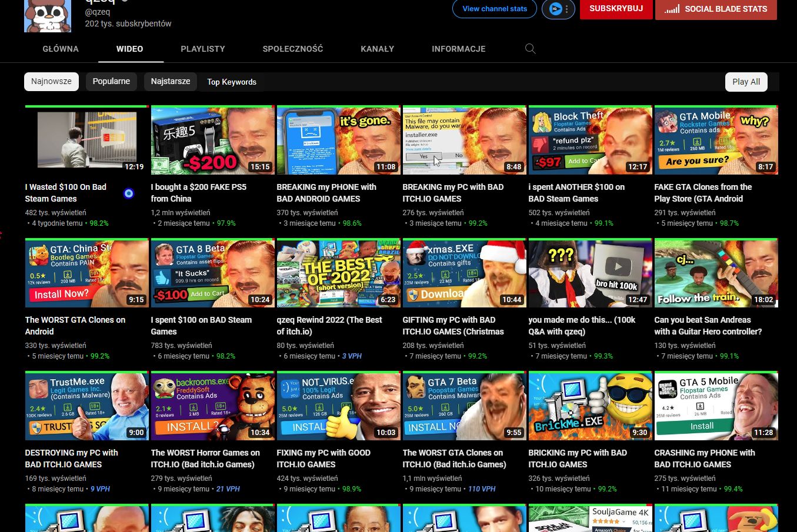Click the 12:19 duration badge
Viewport: 797px width, 532px height.
pyautogui.click(x=134, y=167)
